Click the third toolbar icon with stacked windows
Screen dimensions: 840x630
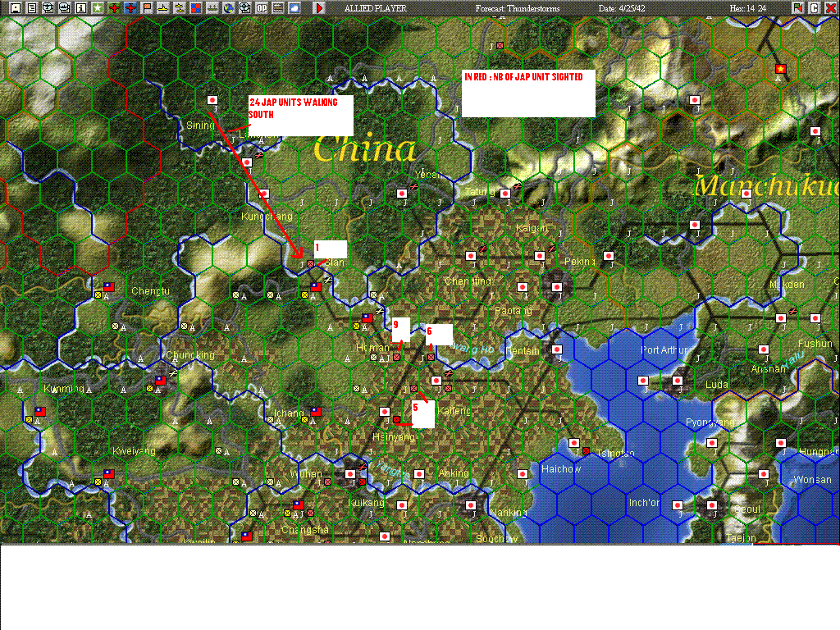coord(48,8)
